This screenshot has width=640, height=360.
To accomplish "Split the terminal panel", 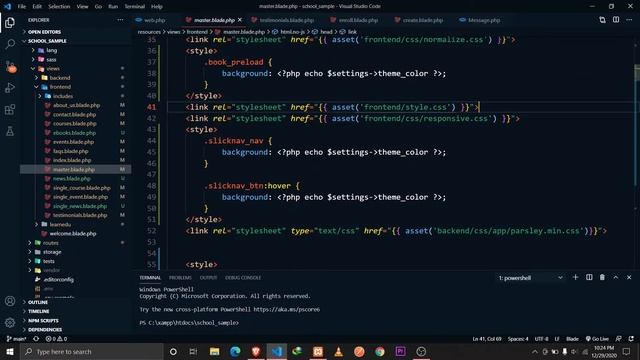I will pyautogui.click(x=589, y=278).
